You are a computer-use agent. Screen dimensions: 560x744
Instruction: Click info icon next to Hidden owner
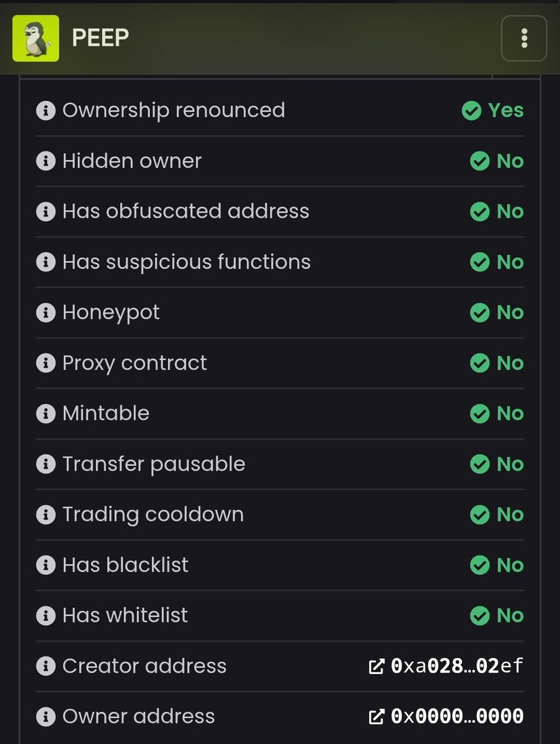pos(45,161)
